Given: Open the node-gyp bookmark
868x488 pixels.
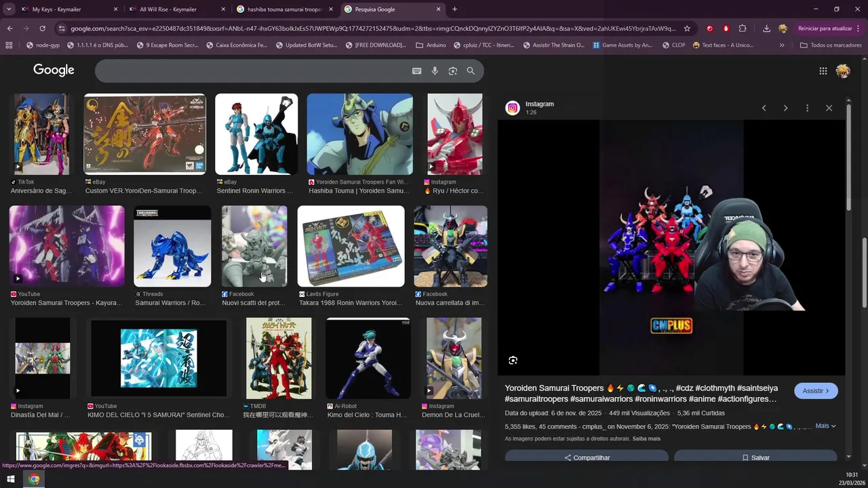Looking at the screenshot, I should [x=43, y=45].
